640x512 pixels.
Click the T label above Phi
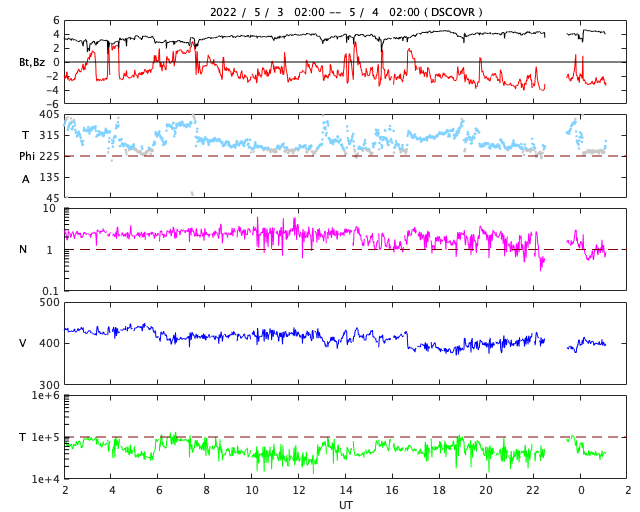coord(25,135)
